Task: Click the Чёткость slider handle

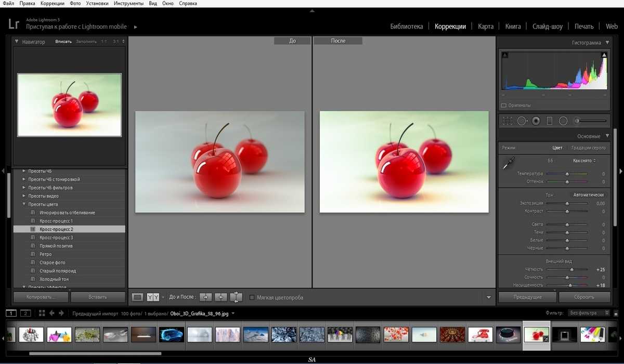Action: pos(572,269)
